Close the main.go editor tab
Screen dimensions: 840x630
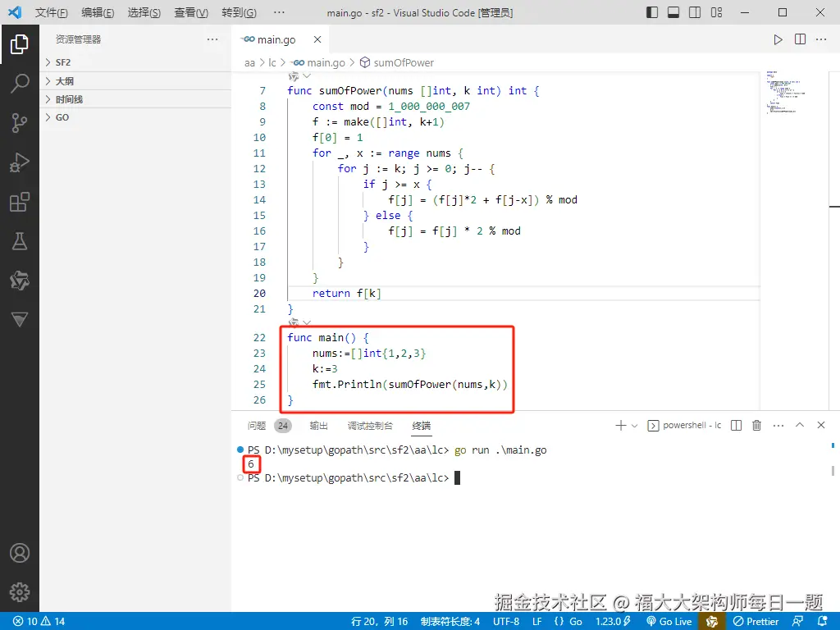pos(317,39)
